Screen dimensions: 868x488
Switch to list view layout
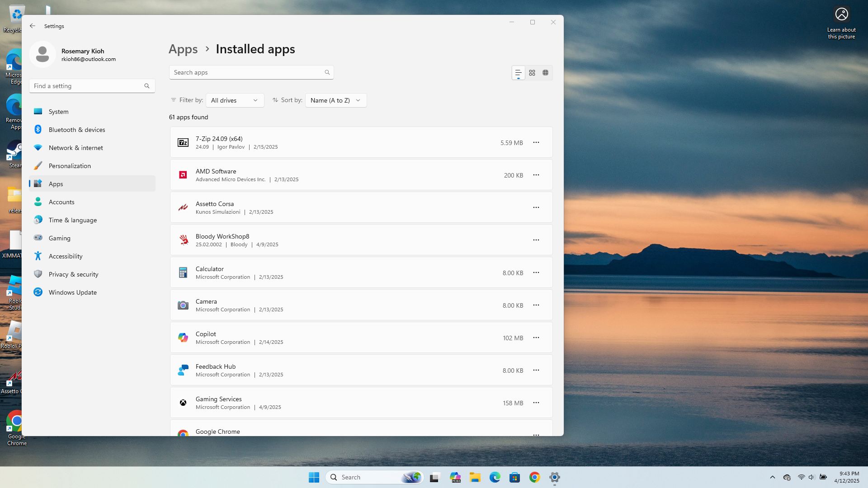coord(518,73)
